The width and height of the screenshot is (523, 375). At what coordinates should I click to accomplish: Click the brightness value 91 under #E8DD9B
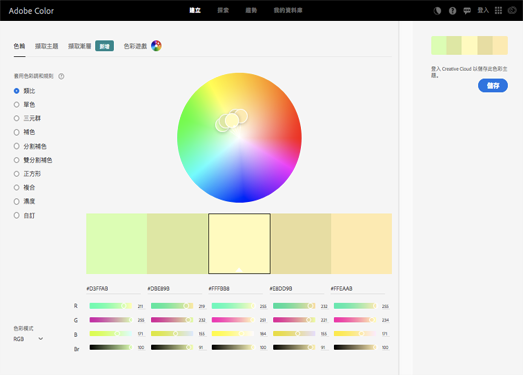(323, 348)
